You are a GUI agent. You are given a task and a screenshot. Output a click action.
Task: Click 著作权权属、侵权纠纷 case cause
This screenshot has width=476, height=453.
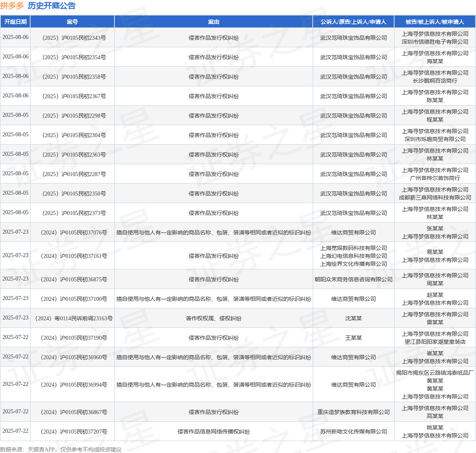(x=213, y=319)
